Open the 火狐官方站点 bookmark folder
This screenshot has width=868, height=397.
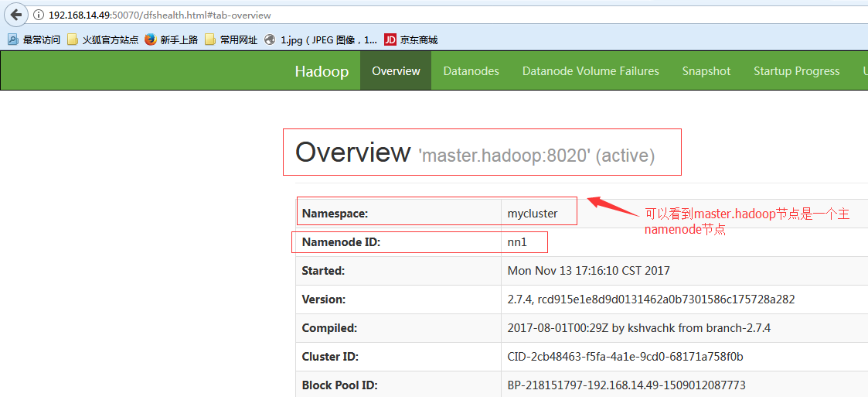click(x=103, y=39)
